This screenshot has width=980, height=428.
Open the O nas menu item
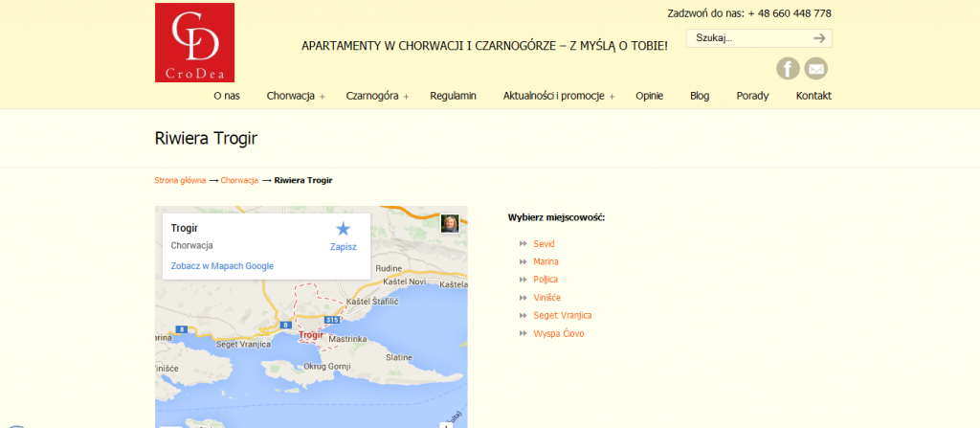click(227, 96)
